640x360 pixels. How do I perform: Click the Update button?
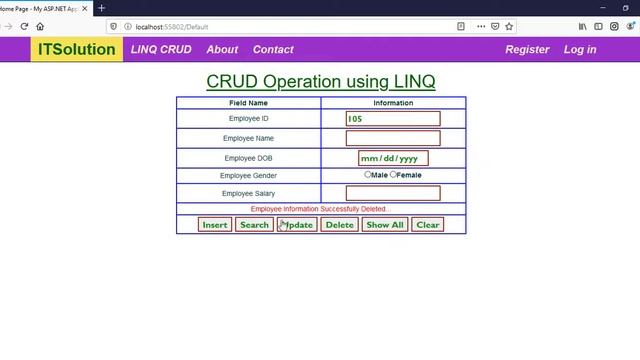pyautogui.click(x=297, y=225)
